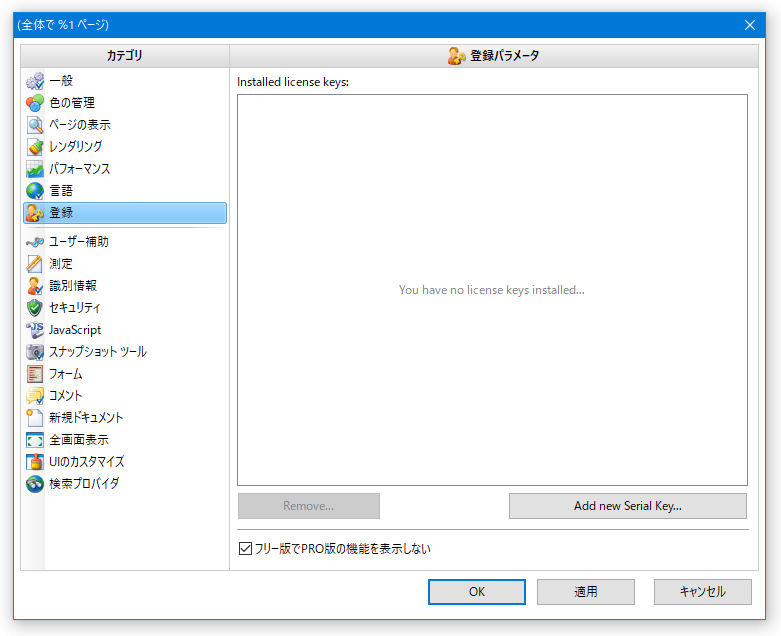Click the pencil icon for レンダリング

point(35,146)
